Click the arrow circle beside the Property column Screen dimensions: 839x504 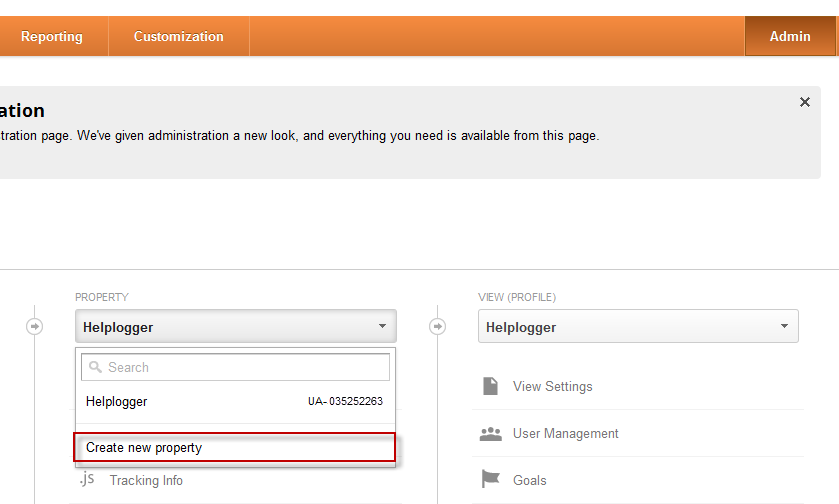pos(35,326)
